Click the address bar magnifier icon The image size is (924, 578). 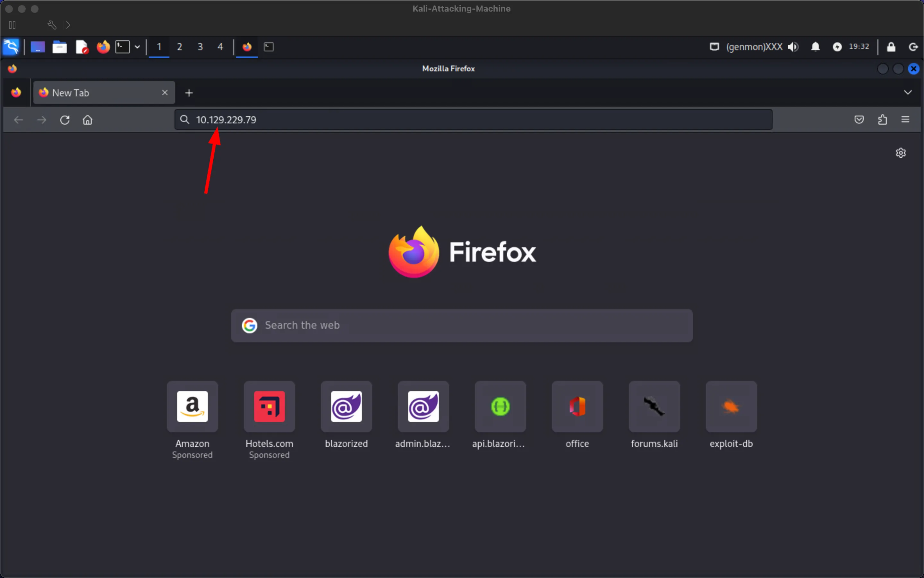[x=185, y=120]
